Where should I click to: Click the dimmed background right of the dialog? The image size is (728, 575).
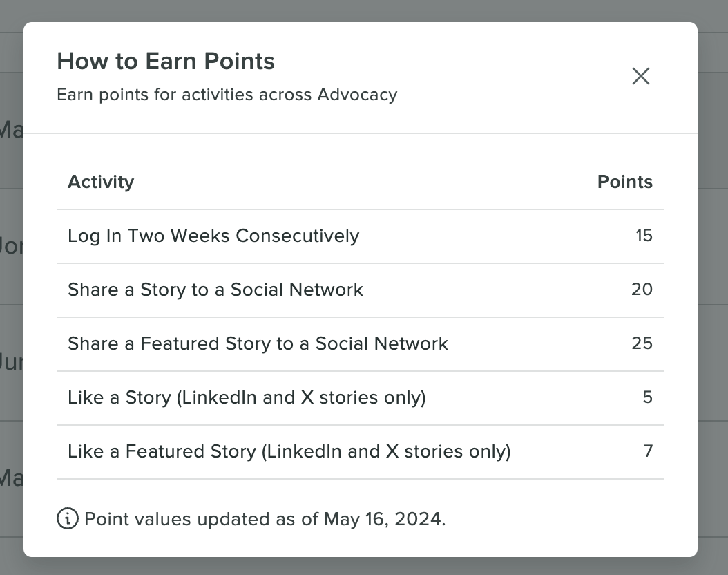click(x=713, y=288)
